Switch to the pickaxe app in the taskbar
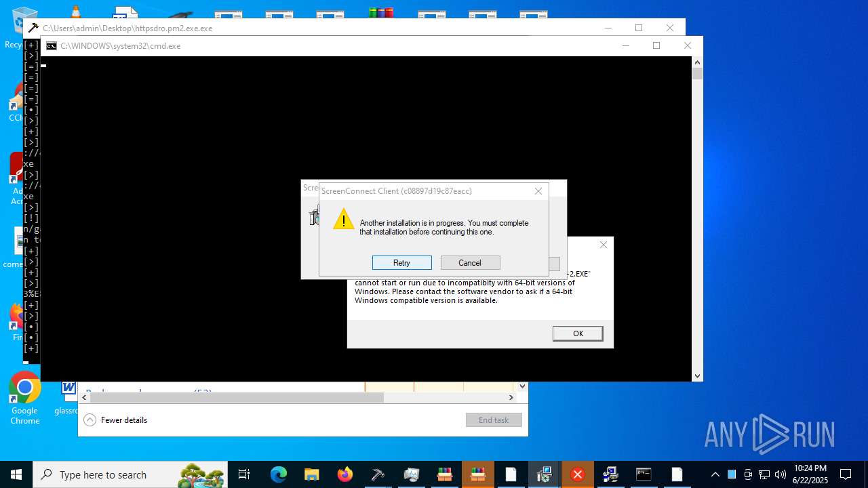This screenshot has width=868, height=488. click(378, 474)
